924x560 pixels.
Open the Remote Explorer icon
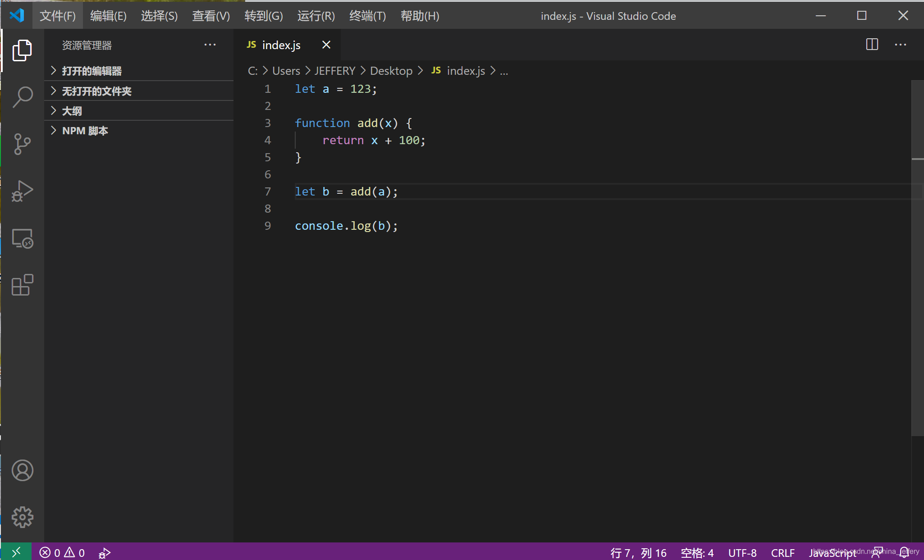[22, 238]
